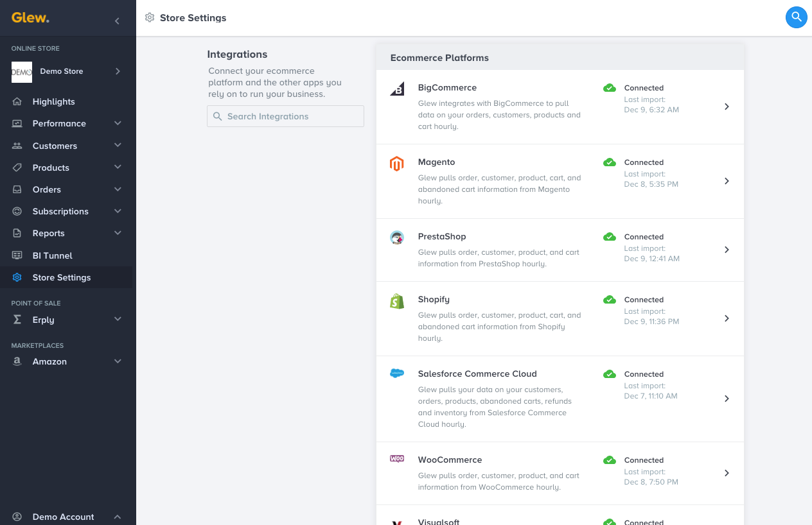Open Magento details via arrow

point(727,181)
